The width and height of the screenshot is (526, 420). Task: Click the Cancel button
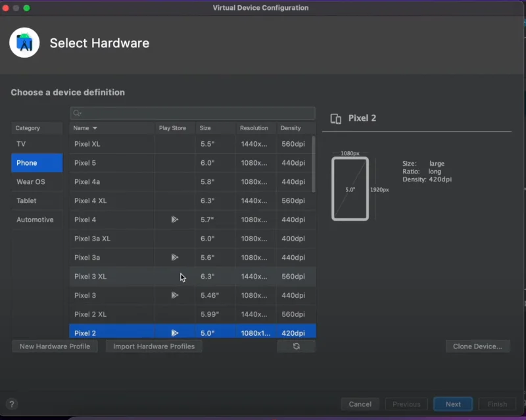[360, 404]
